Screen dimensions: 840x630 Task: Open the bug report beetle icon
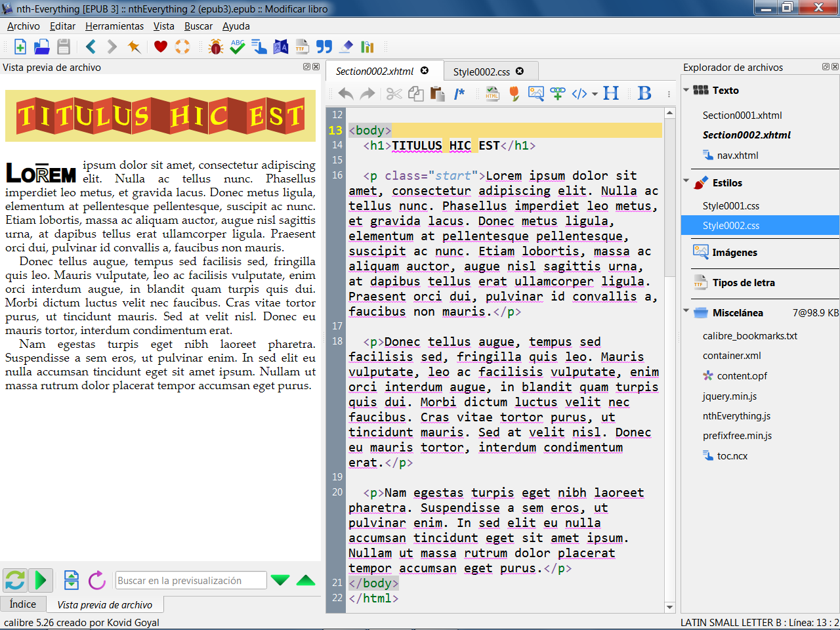(215, 47)
